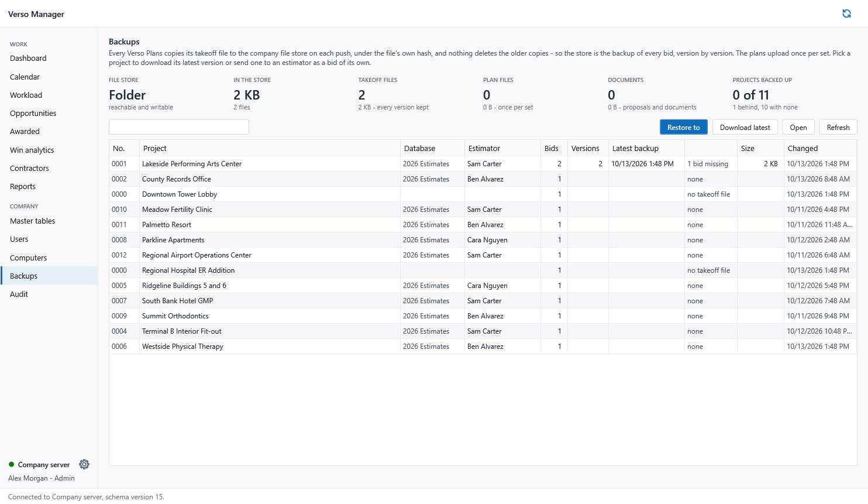This screenshot has height=504, width=868.
Task: Select Lakeside Performing Arts Center row
Action: pyautogui.click(x=483, y=164)
